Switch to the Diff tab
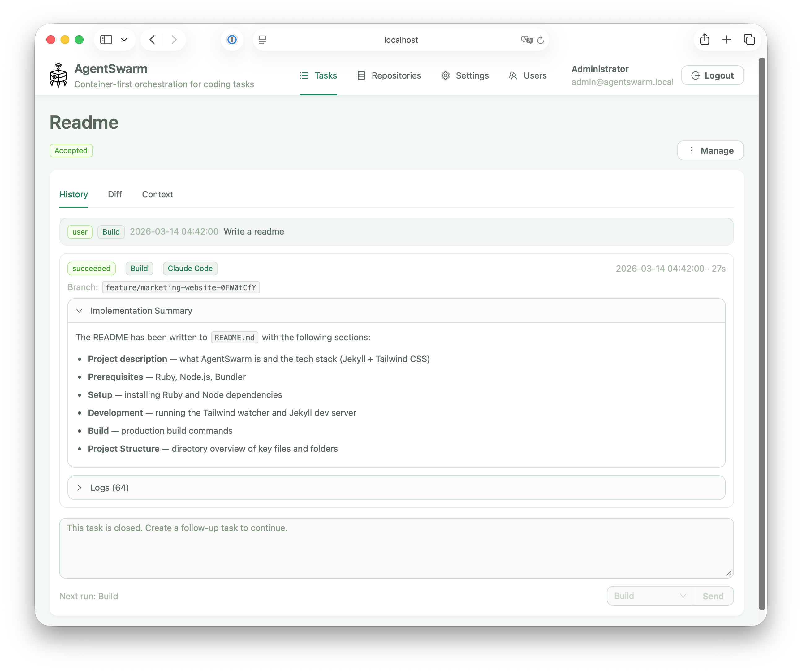 click(x=115, y=194)
